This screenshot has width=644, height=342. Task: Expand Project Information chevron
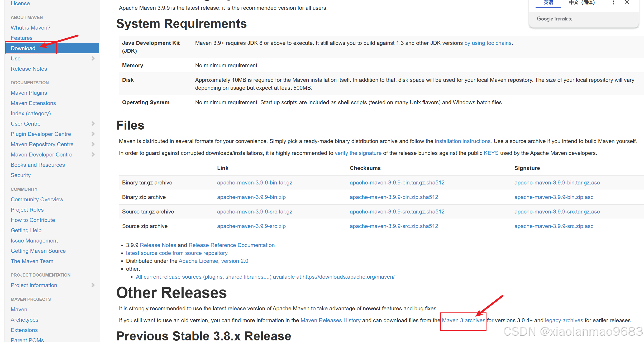[x=93, y=285]
